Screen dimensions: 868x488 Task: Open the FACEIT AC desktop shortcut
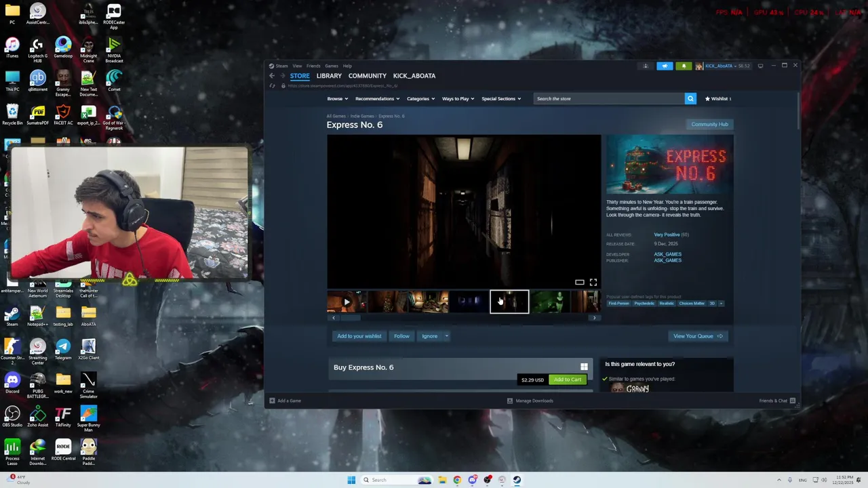coord(63,115)
